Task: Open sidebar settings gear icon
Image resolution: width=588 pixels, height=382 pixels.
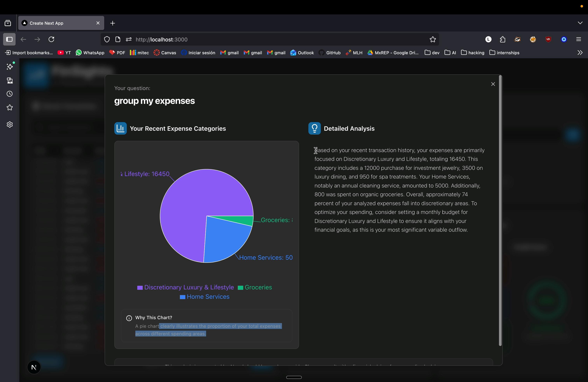Action: point(10,124)
